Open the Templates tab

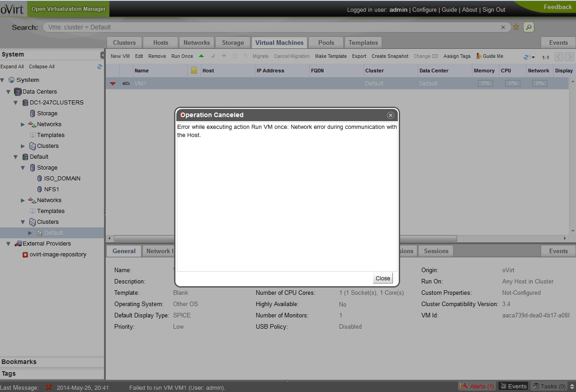[363, 43]
